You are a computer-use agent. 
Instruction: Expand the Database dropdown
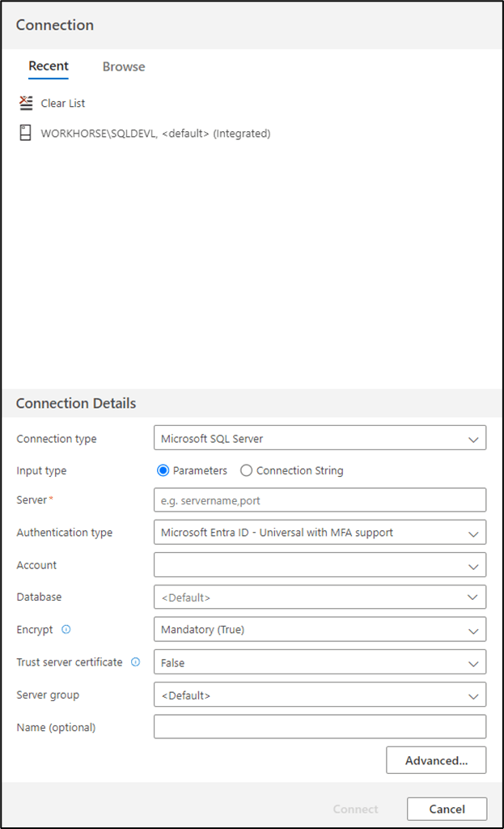click(x=320, y=597)
